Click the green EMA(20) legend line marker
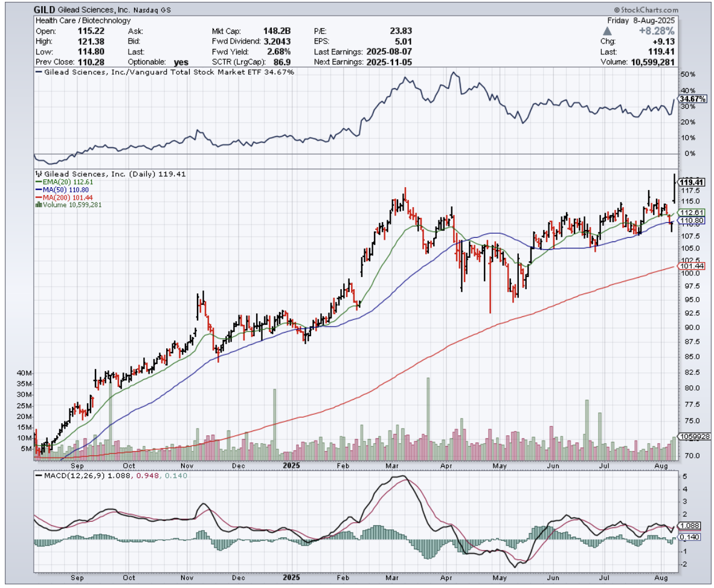Viewport: 714px width, 588px height. click(39, 182)
